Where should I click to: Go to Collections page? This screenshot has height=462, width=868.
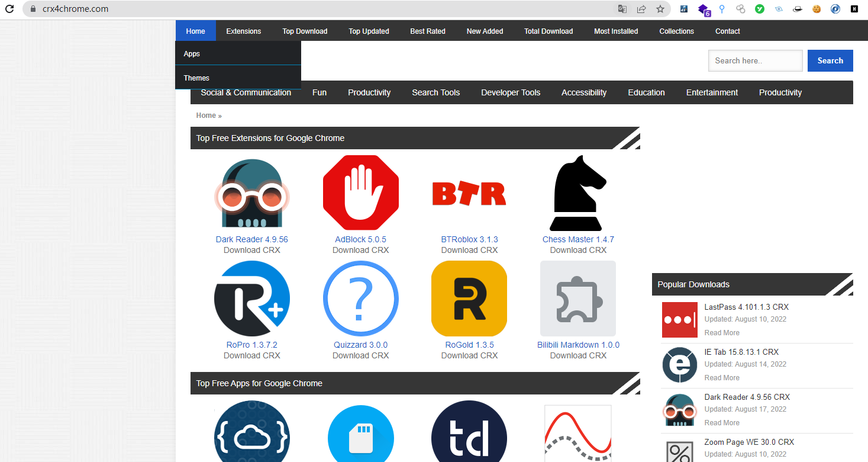[x=676, y=31]
